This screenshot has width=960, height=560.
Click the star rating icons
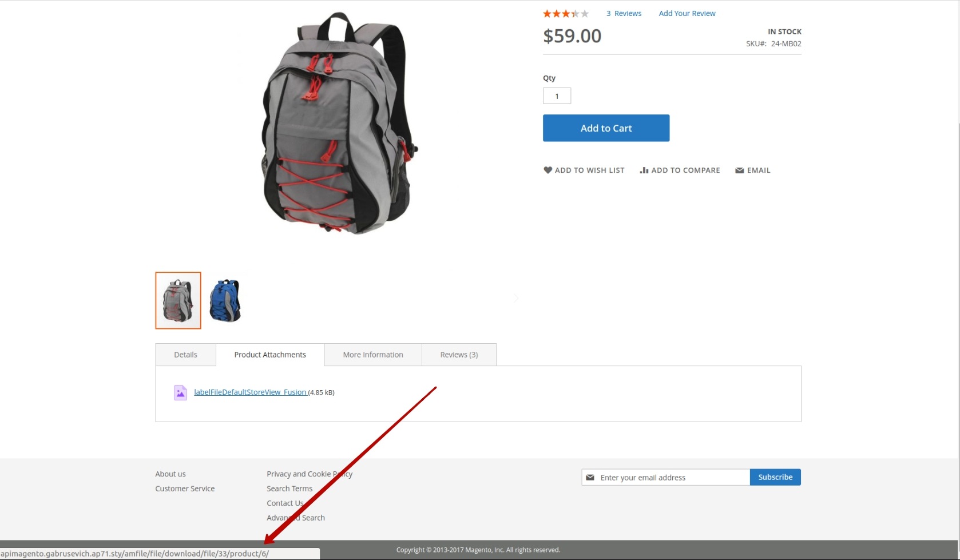click(x=566, y=14)
